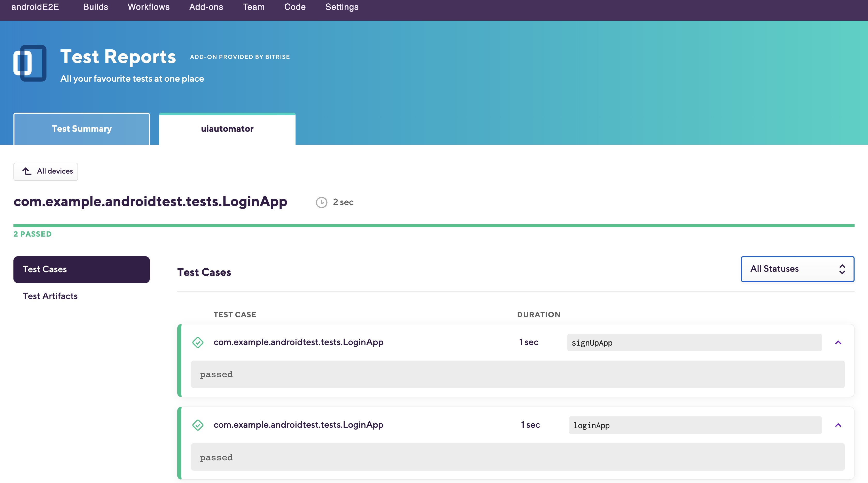Open the Settings navigation item
This screenshot has width=868, height=483.
tap(342, 7)
